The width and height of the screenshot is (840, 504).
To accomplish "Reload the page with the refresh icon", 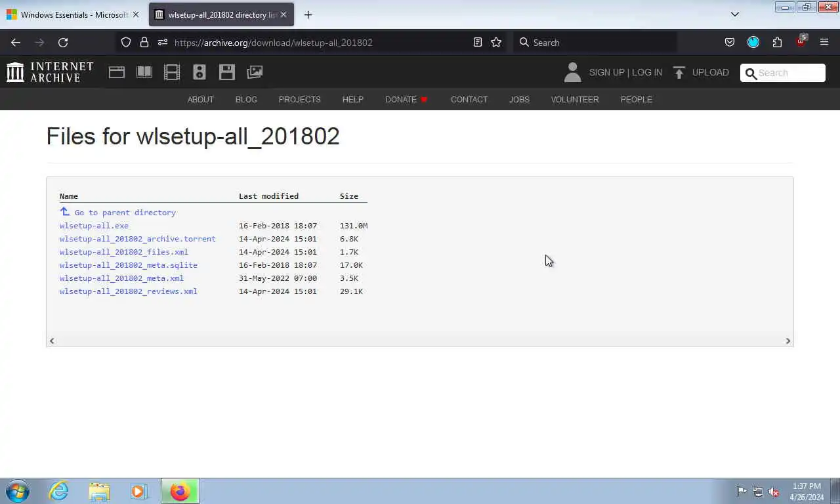I will coord(63,43).
